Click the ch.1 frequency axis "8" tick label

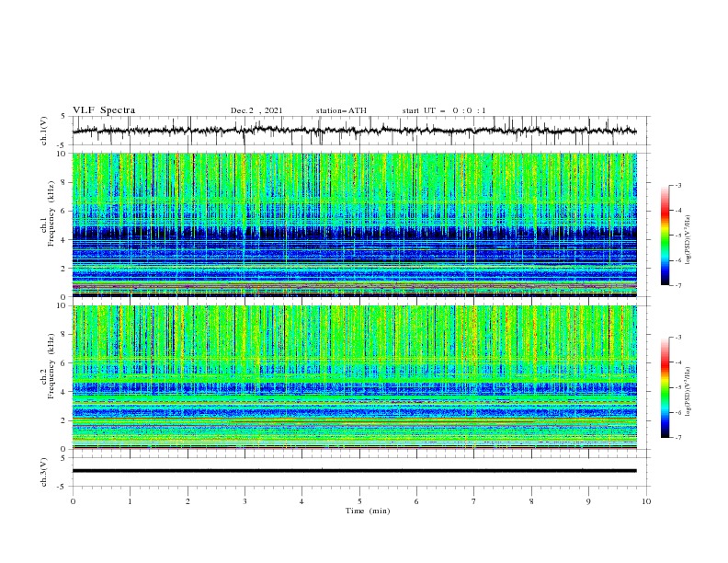pos(64,182)
